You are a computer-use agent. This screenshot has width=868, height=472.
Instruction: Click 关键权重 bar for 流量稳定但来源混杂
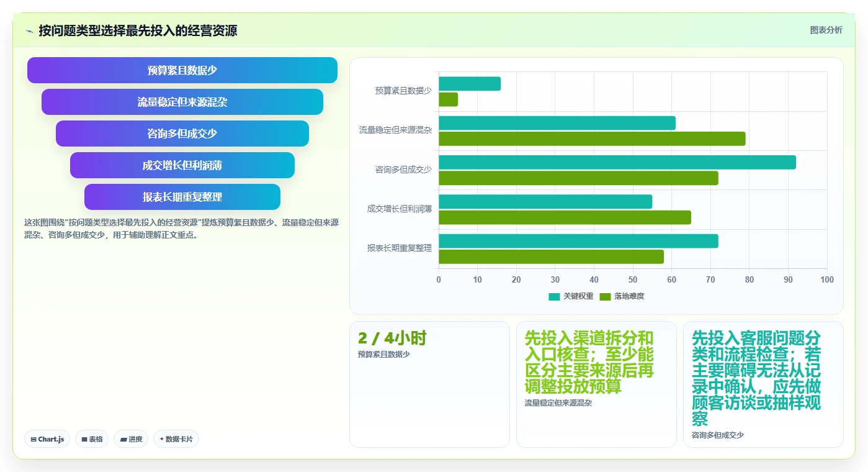coord(557,123)
